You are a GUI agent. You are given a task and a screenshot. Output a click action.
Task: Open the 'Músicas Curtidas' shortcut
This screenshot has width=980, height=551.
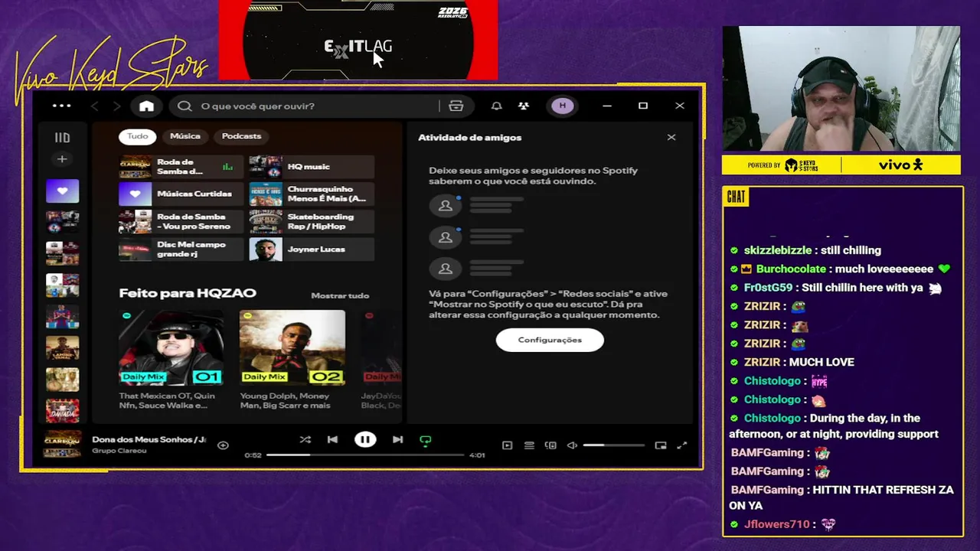click(x=181, y=194)
